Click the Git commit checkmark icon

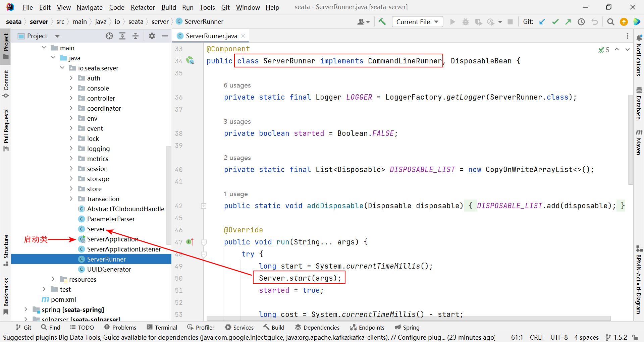pos(555,22)
